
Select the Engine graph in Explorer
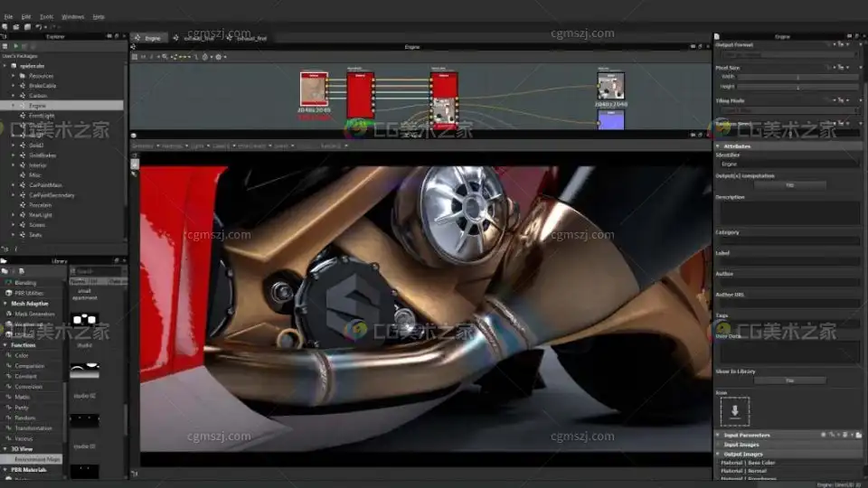(37, 106)
